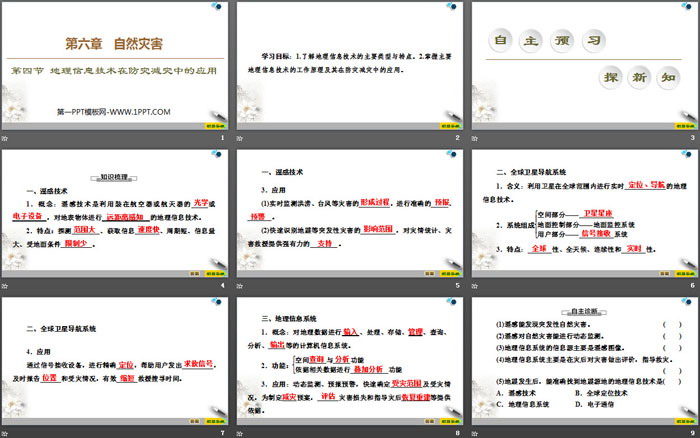Click the animation star icon beneath slide 7
The image size is (700, 438).
click(7, 433)
